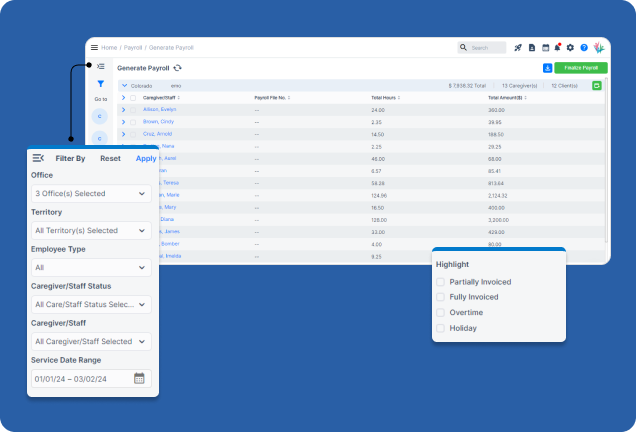The height and width of the screenshot is (432, 636).
Task: Expand the Employee Type dropdown
Action: pyautogui.click(x=90, y=267)
